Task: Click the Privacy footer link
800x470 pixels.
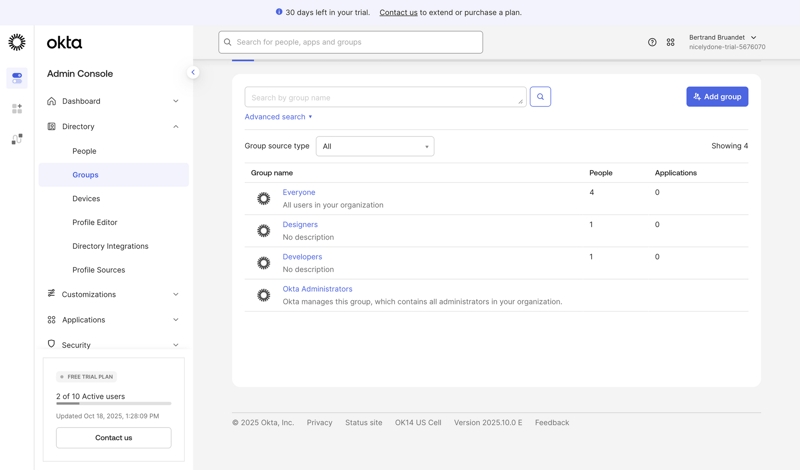Action: pos(319,423)
